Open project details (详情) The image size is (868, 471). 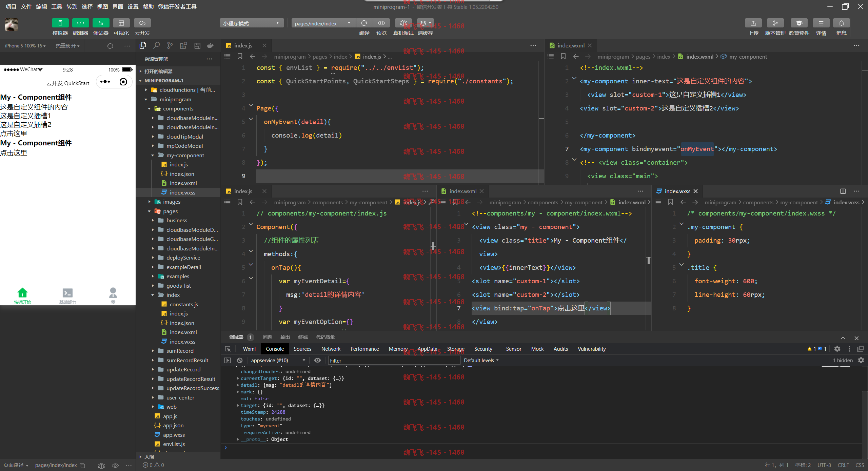(821, 23)
